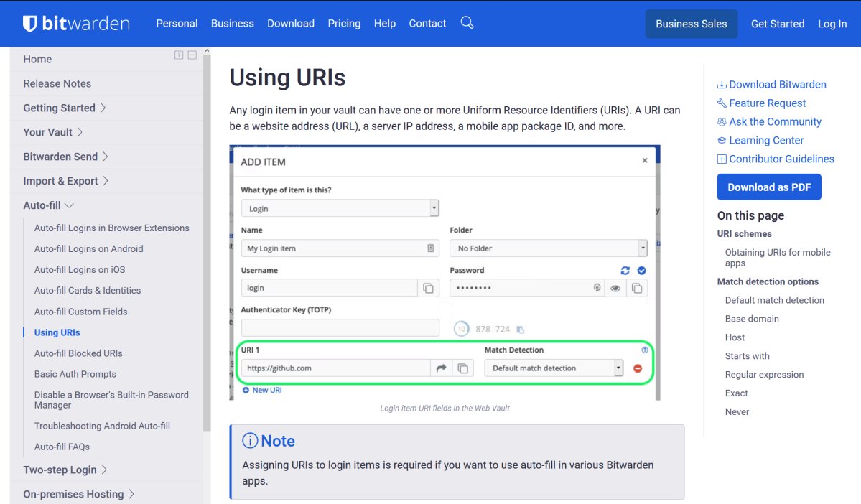Open the Contact page
This screenshot has height=504, width=861.
click(x=427, y=24)
